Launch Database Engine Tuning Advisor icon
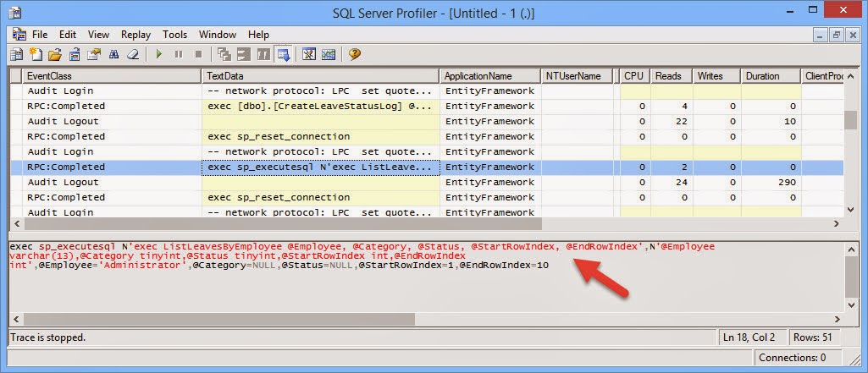 click(309, 54)
